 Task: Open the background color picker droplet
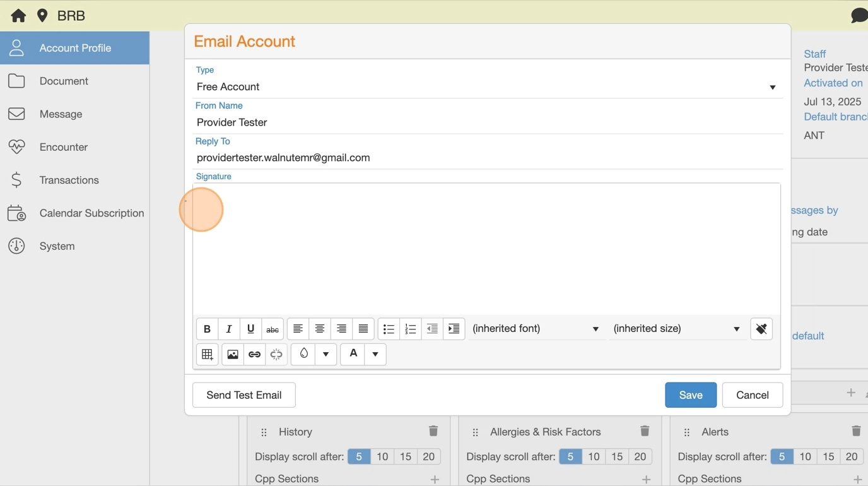(303, 354)
